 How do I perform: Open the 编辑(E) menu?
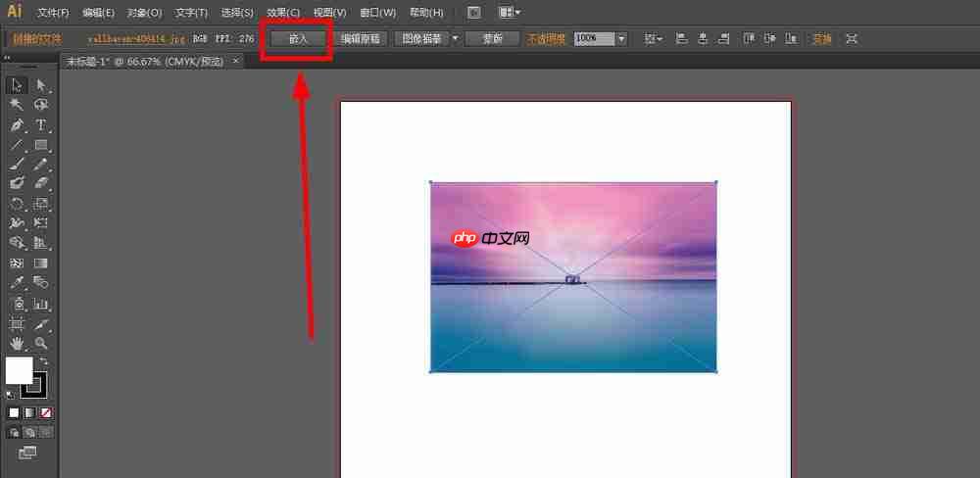(x=99, y=12)
